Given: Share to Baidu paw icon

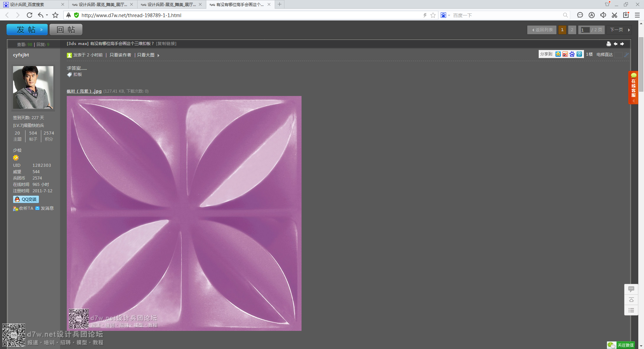Looking at the screenshot, I should pyautogui.click(x=572, y=54).
